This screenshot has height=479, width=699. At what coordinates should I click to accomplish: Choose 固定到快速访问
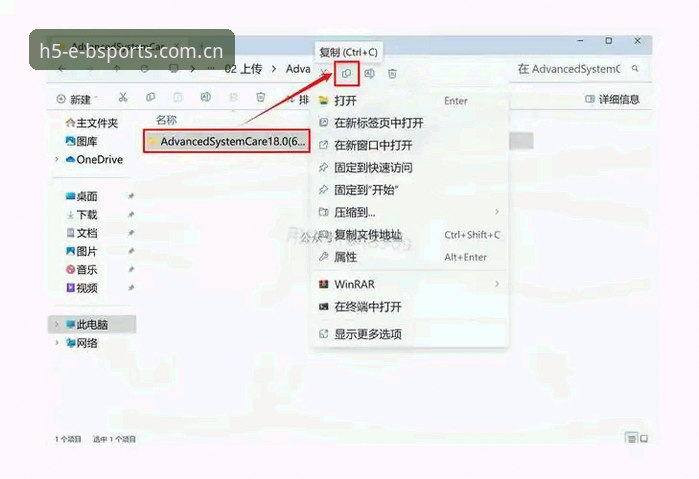(x=411, y=168)
